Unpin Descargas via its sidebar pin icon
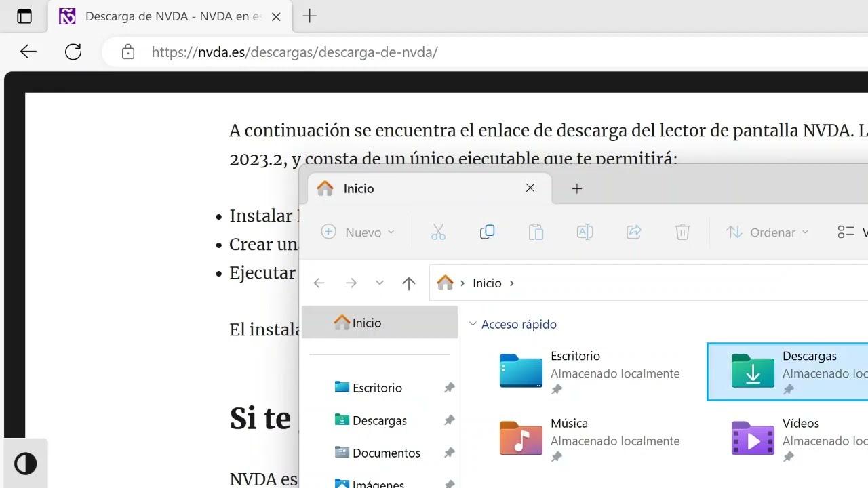 pos(449,420)
